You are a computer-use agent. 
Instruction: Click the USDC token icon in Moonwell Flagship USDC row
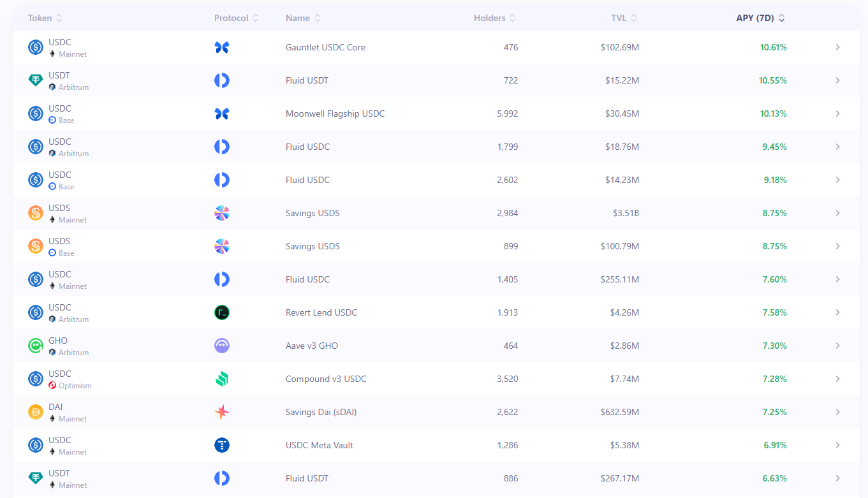[36, 114]
